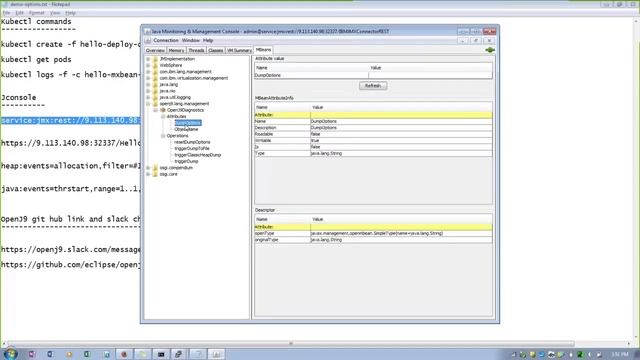The height and width of the screenshot is (360, 640).
Task: Click the Refresh button
Action: [x=373, y=86]
